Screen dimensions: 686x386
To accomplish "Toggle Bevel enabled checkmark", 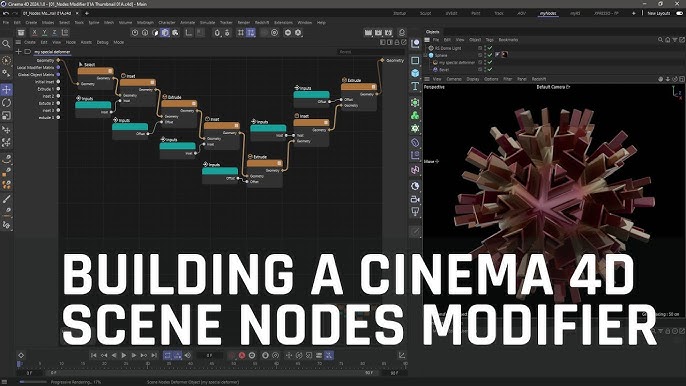I will click(490, 69).
